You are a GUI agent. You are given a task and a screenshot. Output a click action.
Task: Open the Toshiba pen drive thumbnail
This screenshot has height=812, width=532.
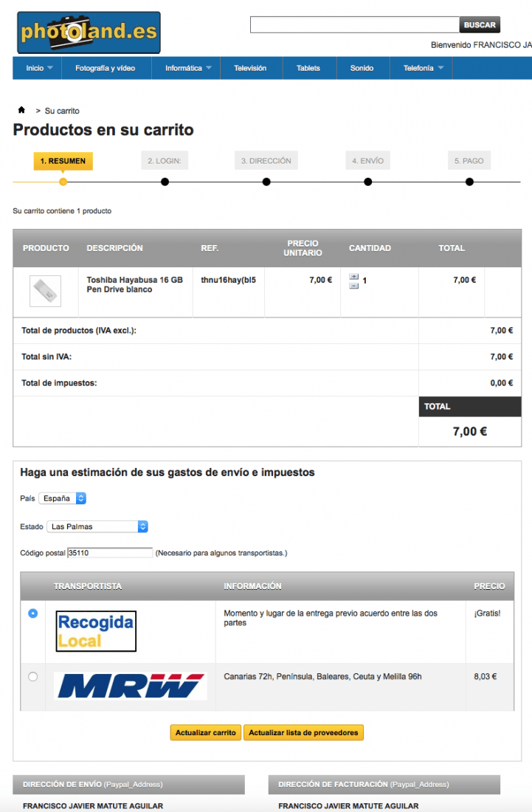coord(46,291)
